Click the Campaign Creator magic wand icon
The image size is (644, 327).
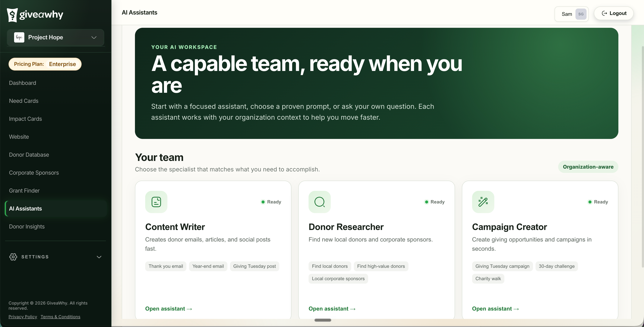pos(483,202)
